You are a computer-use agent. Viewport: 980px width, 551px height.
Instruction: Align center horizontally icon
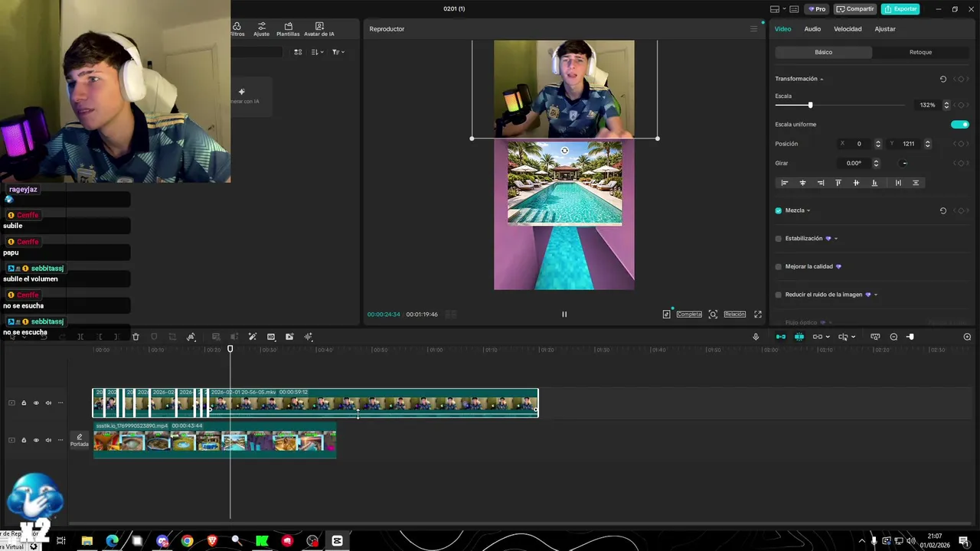(x=802, y=183)
